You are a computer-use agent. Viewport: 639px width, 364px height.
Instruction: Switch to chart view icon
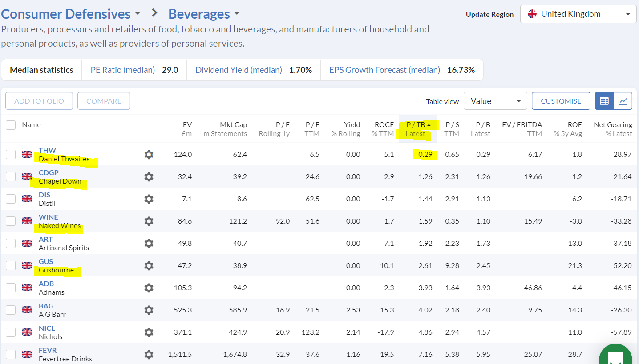[x=623, y=101]
